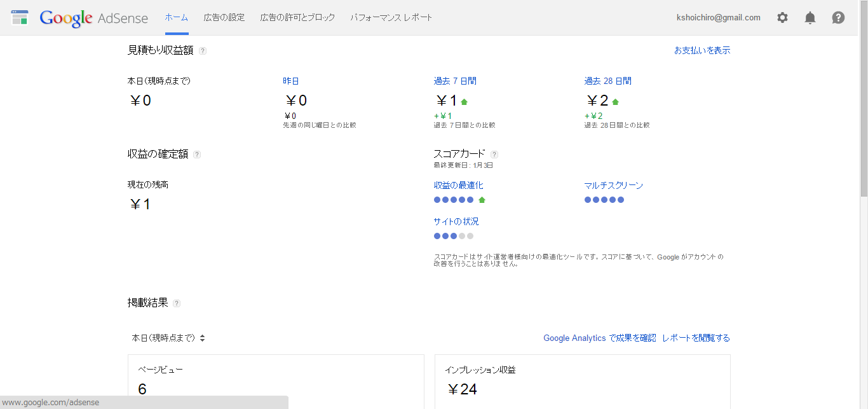
Task: Click help icon beside スコアカード
Action: (494, 155)
